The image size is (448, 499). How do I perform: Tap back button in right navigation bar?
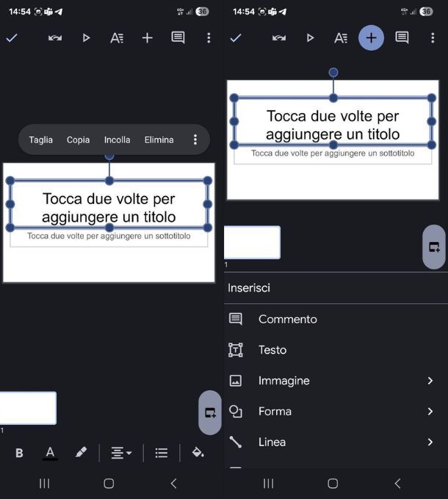point(397,484)
